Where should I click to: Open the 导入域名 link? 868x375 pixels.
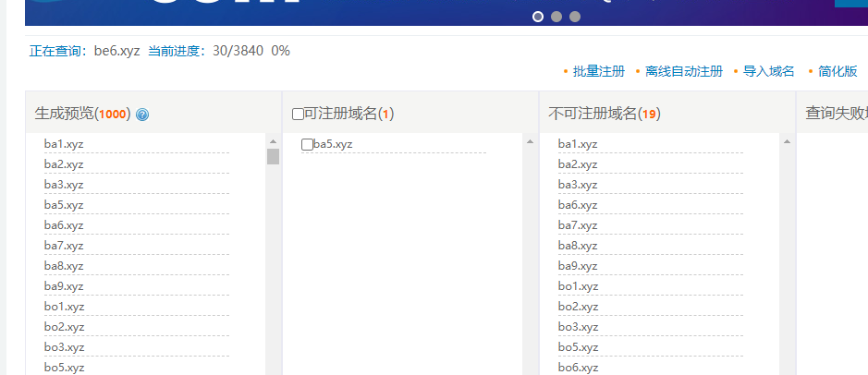pos(769,71)
